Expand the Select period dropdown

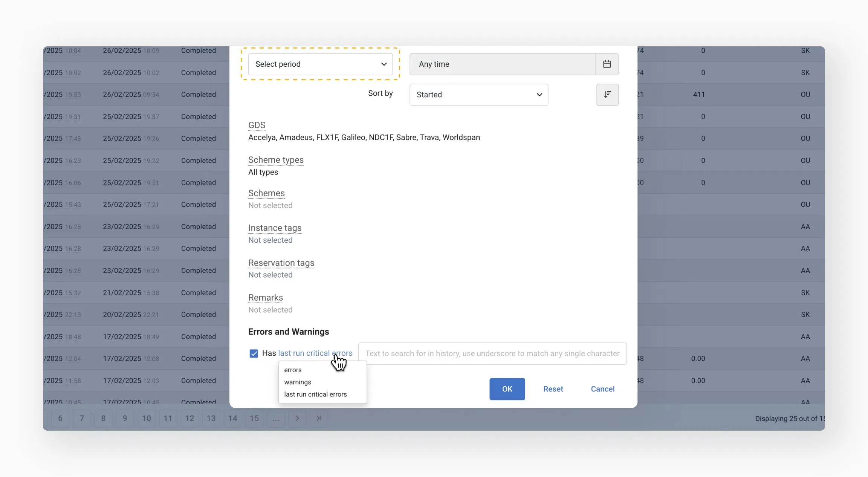[320, 64]
